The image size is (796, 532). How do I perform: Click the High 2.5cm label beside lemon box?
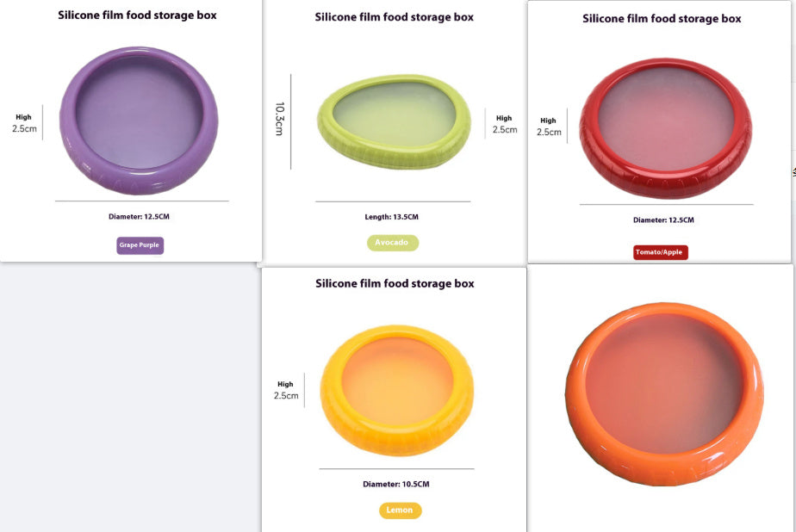pyautogui.click(x=286, y=391)
